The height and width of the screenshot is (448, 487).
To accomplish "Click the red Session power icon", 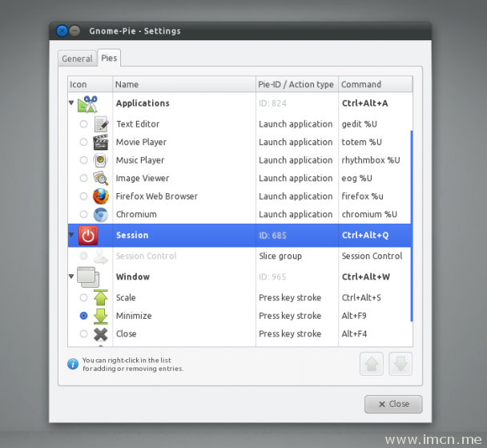I will 88,236.
